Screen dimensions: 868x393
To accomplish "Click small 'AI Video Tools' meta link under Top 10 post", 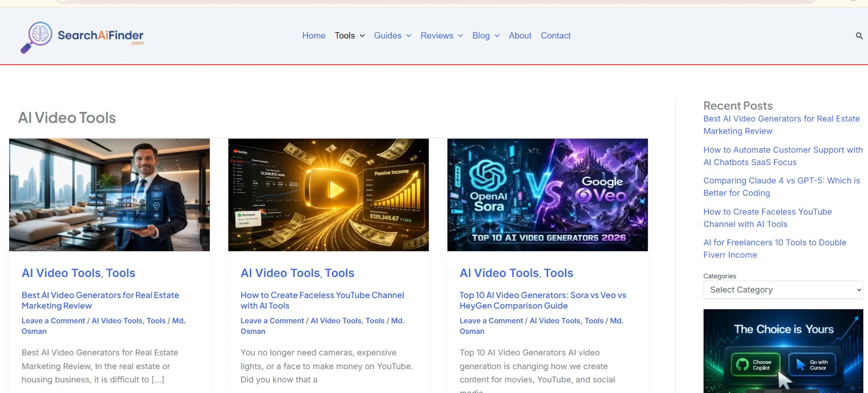I will click(555, 321).
